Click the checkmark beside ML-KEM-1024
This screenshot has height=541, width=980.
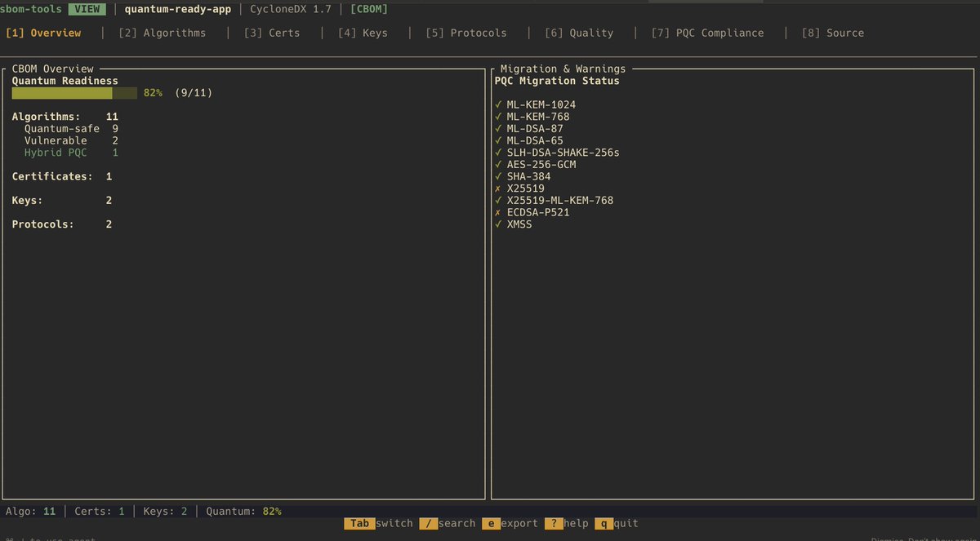coord(497,104)
